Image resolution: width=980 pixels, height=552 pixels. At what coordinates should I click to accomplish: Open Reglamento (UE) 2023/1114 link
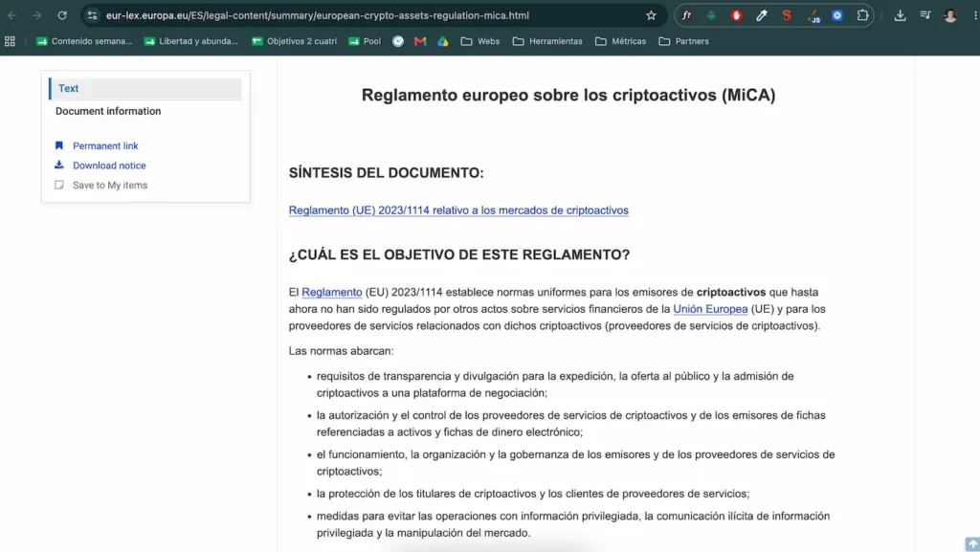point(458,210)
